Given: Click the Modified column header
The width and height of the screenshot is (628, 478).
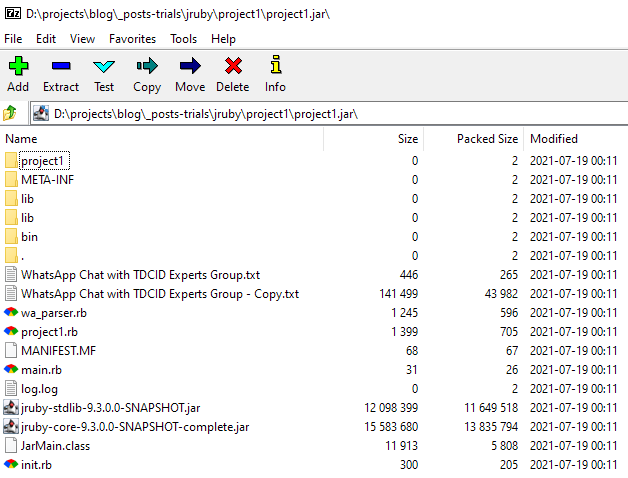Looking at the screenshot, I should (553, 139).
